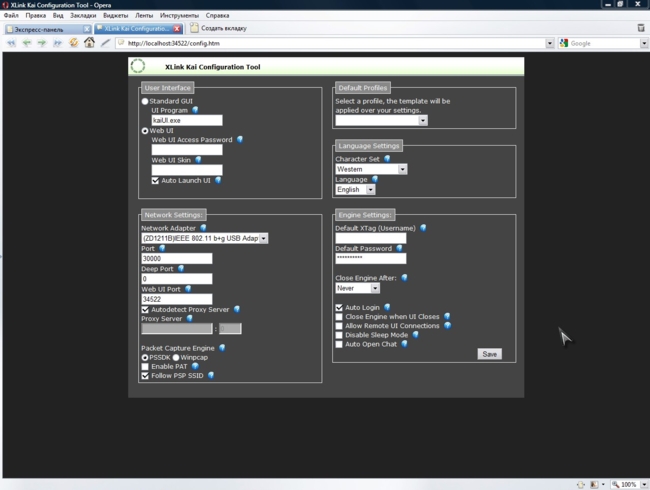Click help icon beside Disable Sleep Mode

click(415, 335)
